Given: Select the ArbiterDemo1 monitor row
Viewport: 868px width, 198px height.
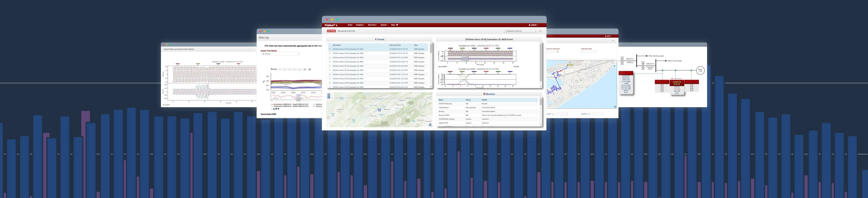Looking at the screenshot, I should coord(488,107).
